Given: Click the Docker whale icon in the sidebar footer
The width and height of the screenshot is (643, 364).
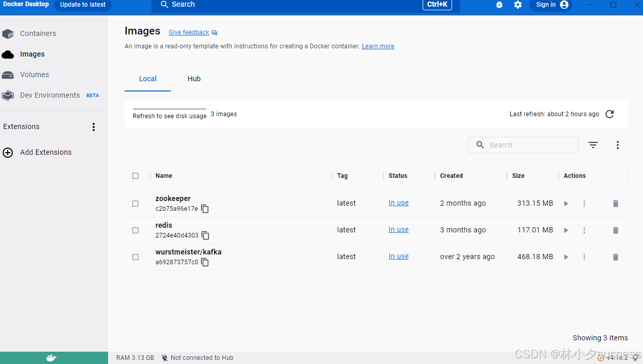Looking at the screenshot, I should [x=51, y=357].
